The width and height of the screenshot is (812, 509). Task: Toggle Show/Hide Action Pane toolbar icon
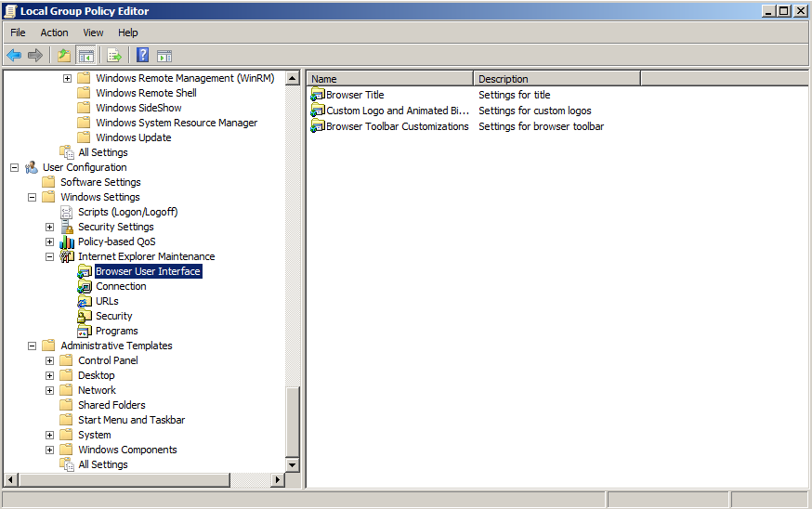(164, 56)
